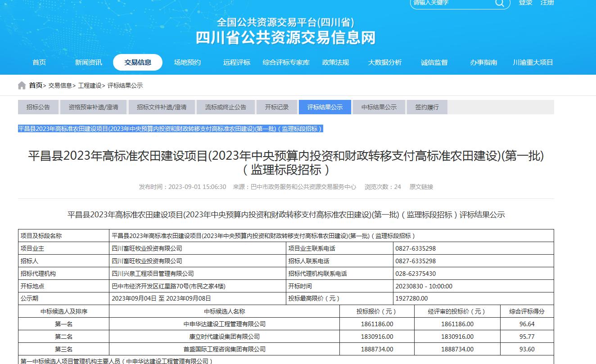Open 新闻资讯 navigation menu
This screenshot has width=596, height=364.
click(x=88, y=63)
